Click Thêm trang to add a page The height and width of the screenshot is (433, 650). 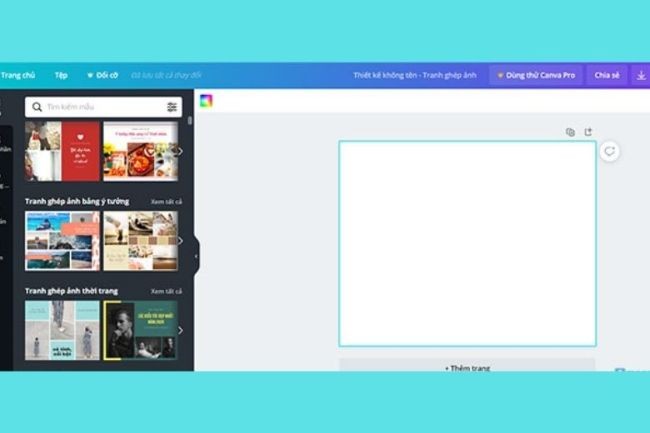point(467,367)
